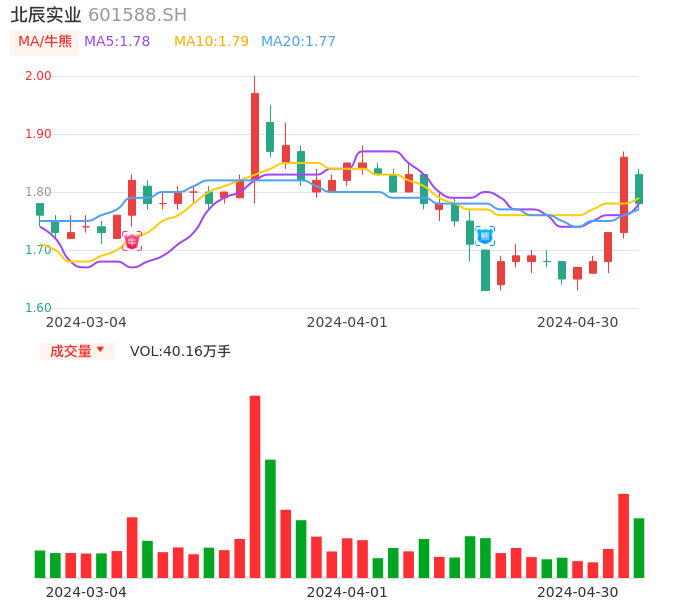
Task: Click the 2024-03-04 date label on price axis
Action: [86, 322]
